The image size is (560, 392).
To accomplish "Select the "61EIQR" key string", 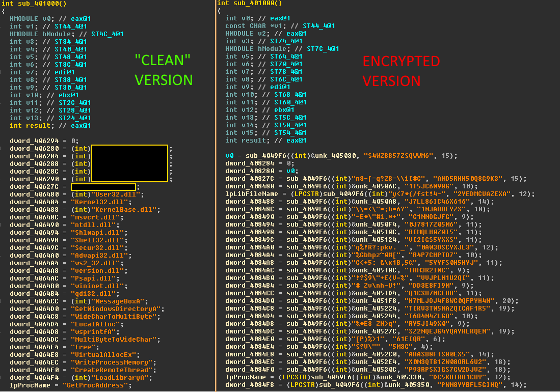I will 408,339.
